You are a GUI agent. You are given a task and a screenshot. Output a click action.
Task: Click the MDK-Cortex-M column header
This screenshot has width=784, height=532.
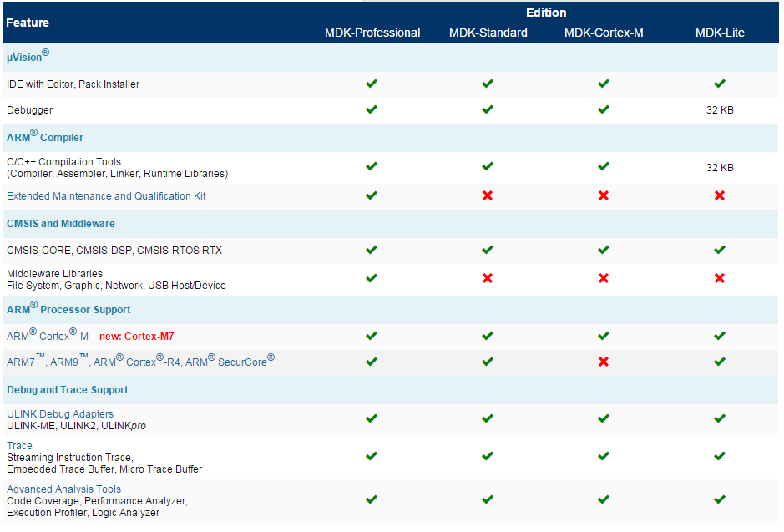(x=604, y=33)
